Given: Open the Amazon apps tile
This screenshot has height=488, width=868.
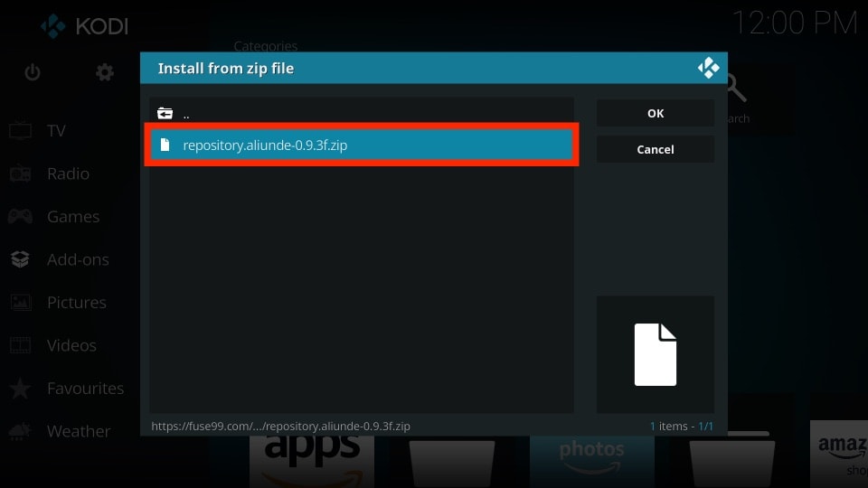Looking at the screenshot, I should 312,462.
